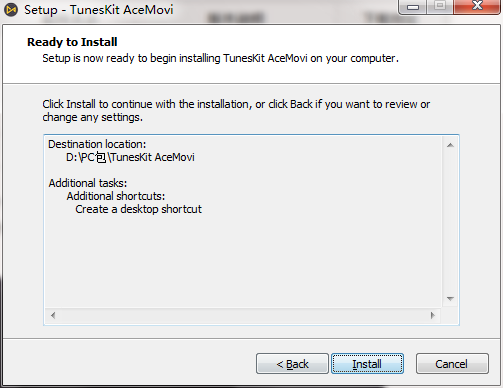
Task: Minimize the Setup window
Action: click(413, 6)
